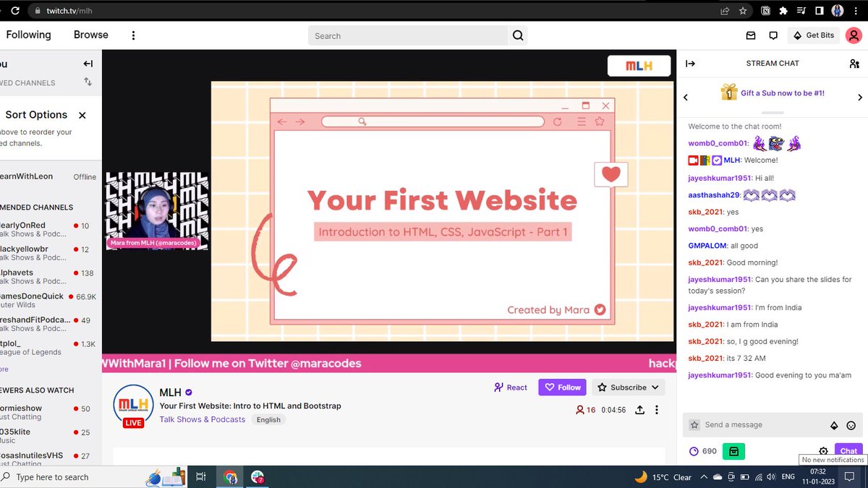This screenshot has height=488, width=868.
Task: Click the browser site lock icon
Action: pos(37,11)
